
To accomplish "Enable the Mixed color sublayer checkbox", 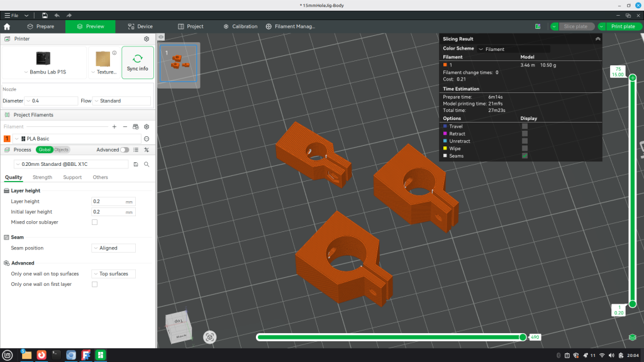I will [x=94, y=222].
